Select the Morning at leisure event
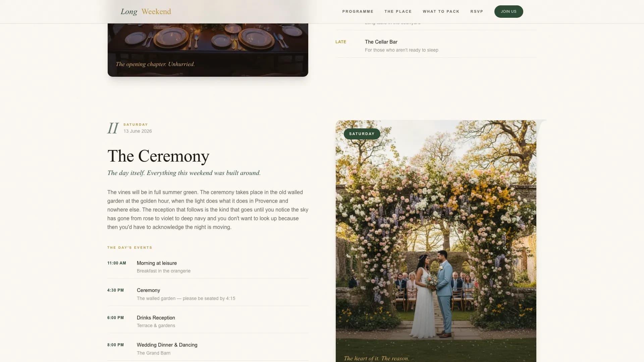Image resolution: width=644 pixels, height=362 pixels. coord(157,263)
